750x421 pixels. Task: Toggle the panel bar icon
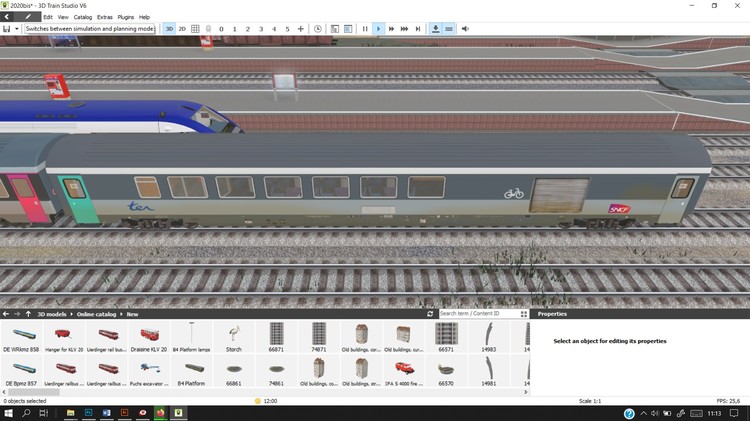pos(449,29)
